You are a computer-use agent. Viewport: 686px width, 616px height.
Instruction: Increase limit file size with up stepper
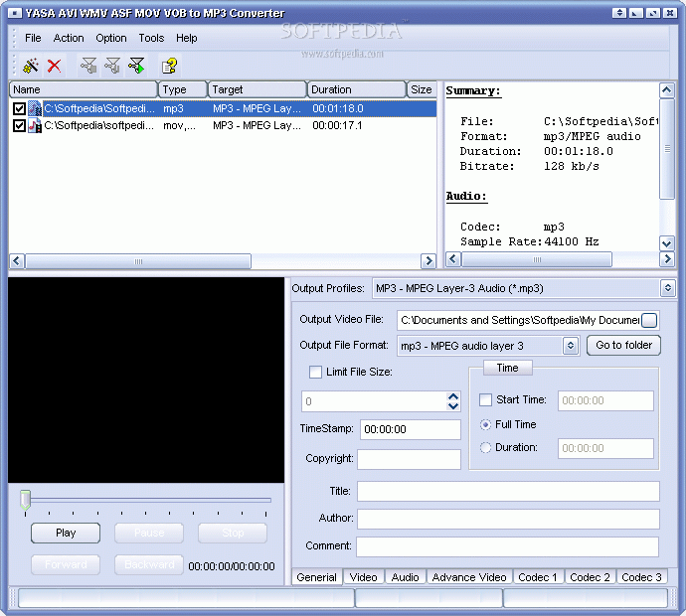(x=453, y=397)
